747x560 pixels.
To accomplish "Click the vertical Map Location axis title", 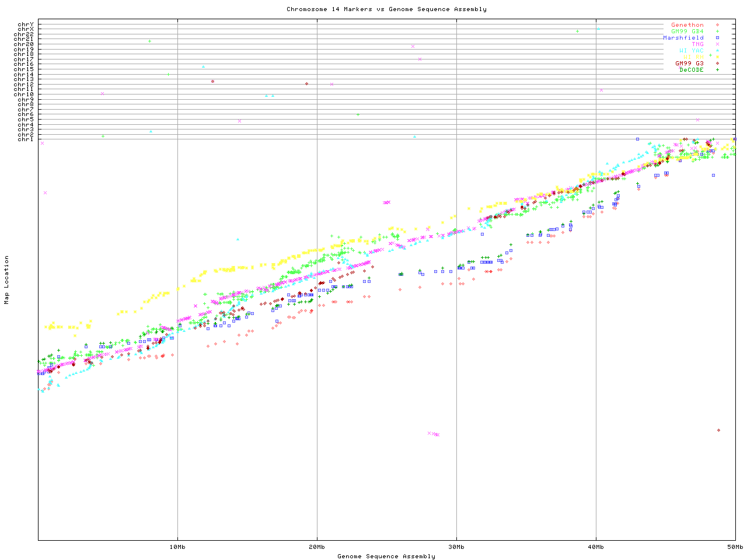I will click(7, 280).
